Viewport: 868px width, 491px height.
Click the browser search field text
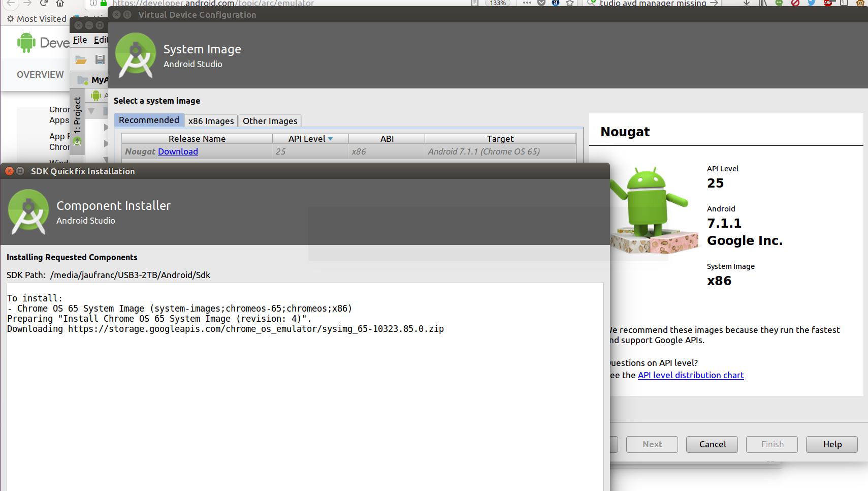pos(652,3)
